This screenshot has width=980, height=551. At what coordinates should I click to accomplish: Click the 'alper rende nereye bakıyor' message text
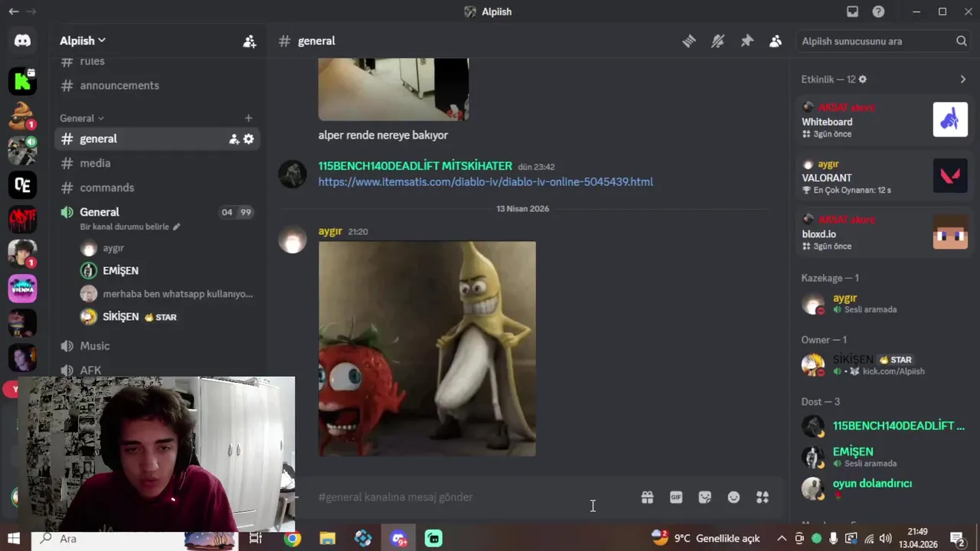pos(383,135)
